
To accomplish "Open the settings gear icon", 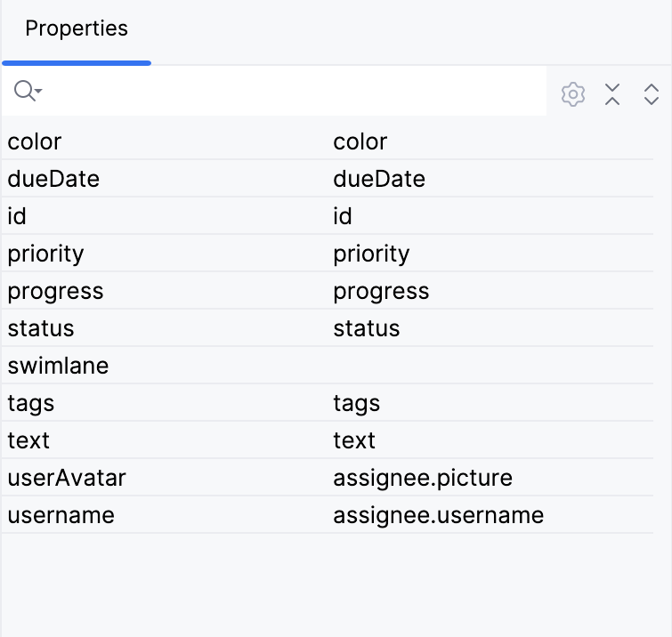I will [x=573, y=94].
